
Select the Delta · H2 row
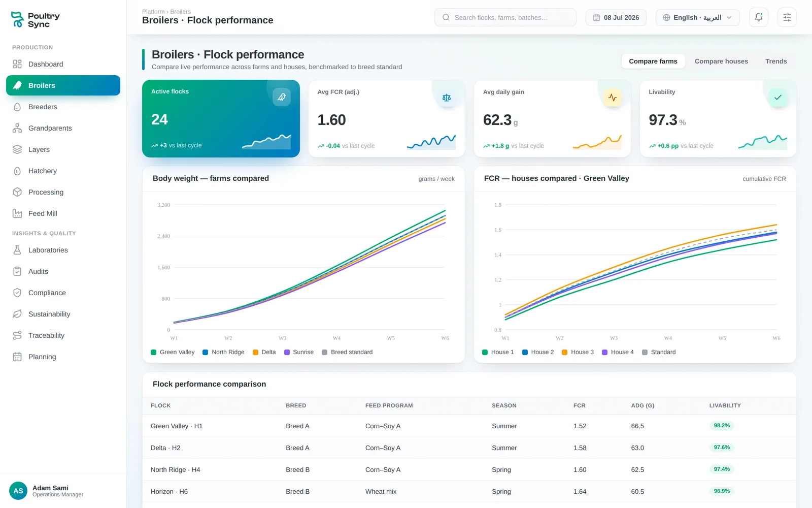pyautogui.click(x=469, y=448)
